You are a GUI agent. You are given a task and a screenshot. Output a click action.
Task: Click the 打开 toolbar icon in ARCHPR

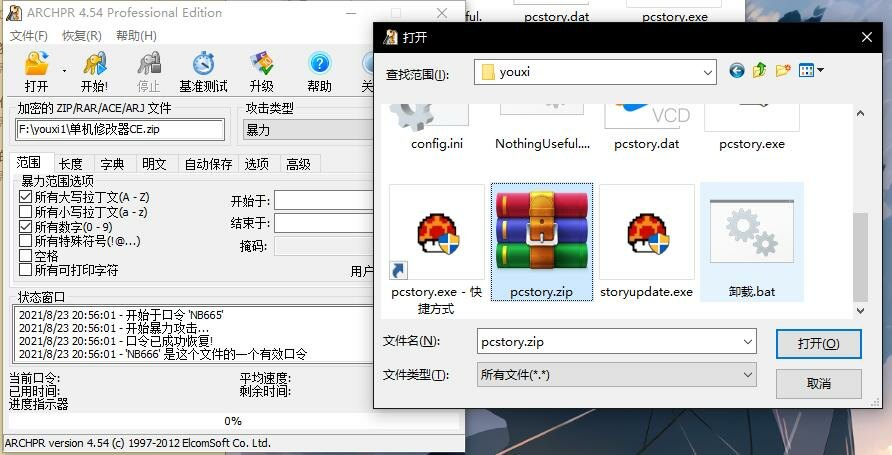coord(36,71)
